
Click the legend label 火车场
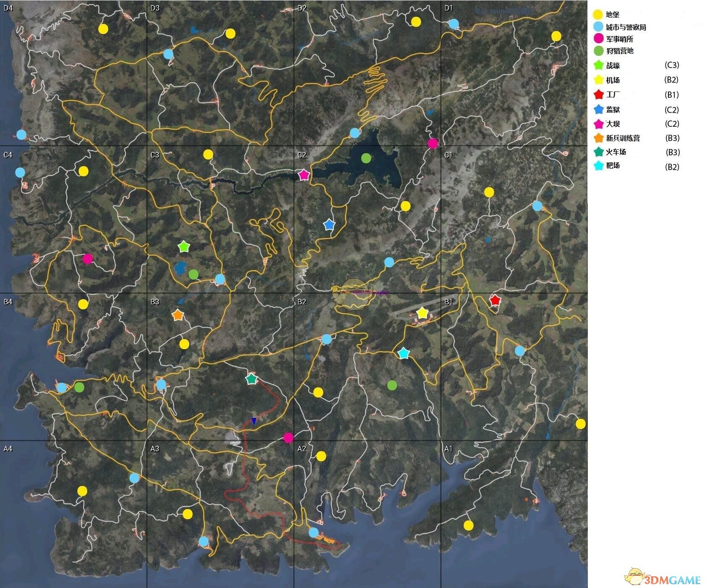pos(616,152)
